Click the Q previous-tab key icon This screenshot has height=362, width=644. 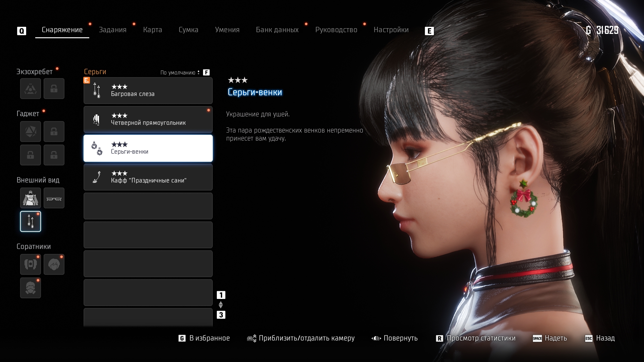21,31
